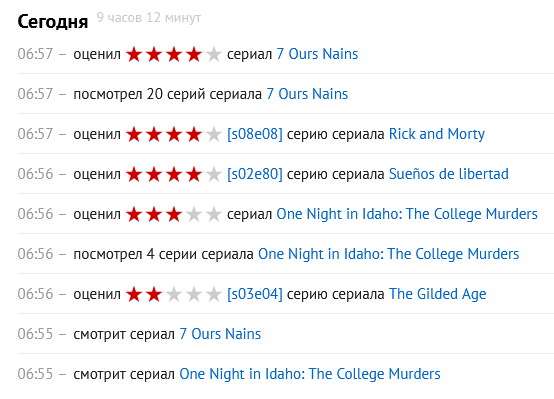Open episode link s08e08

click(255, 134)
